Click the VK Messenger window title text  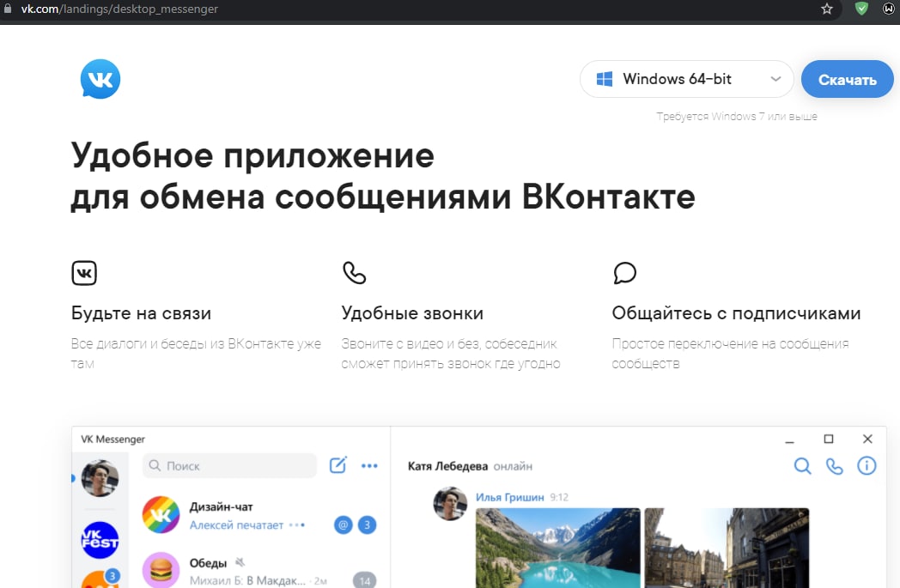(x=113, y=439)
